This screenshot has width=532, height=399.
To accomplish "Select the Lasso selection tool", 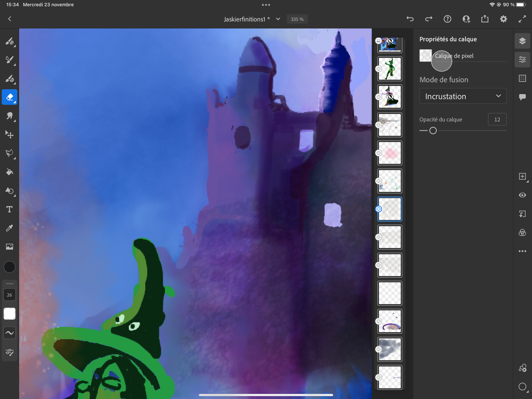I will point(9,153).
